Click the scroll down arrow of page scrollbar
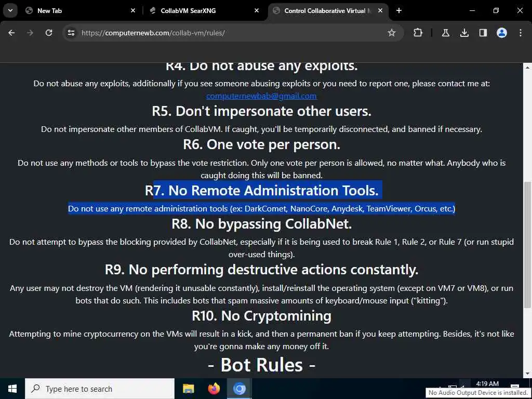Image resolution: width=532 pixels, height=399 pixels. pos(528,374)
